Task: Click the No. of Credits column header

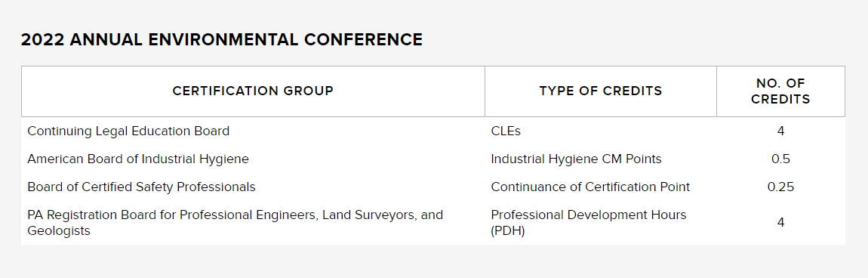Action: (x=780, y=91)
